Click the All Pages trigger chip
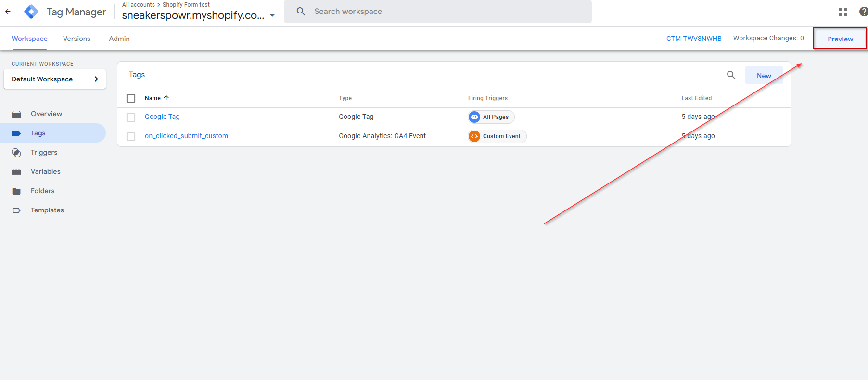Viewport: 868px width, 380px height. (x=491, y=117)
